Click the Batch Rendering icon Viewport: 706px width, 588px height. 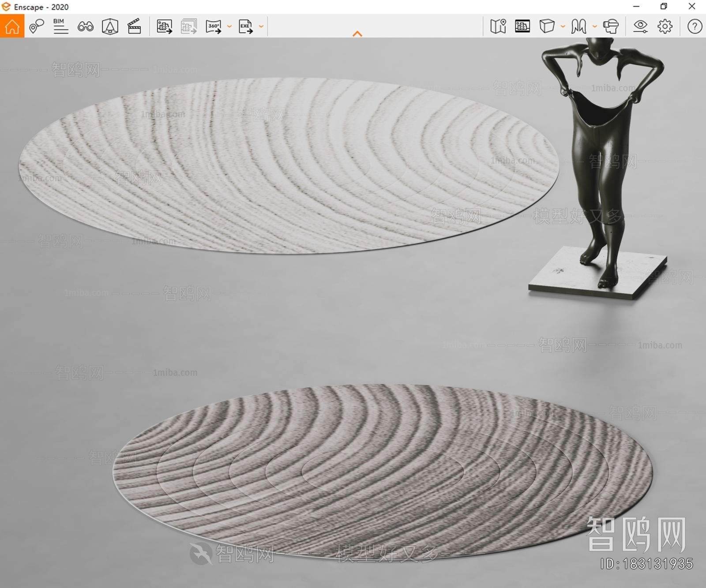click(x=189, y=26)
